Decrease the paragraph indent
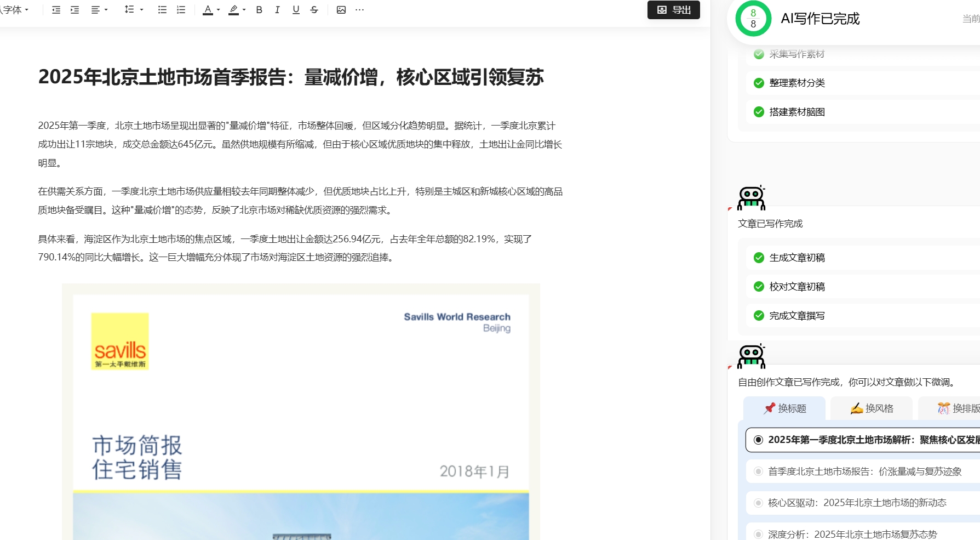This screenshot has height=540, width=980. 56,10
